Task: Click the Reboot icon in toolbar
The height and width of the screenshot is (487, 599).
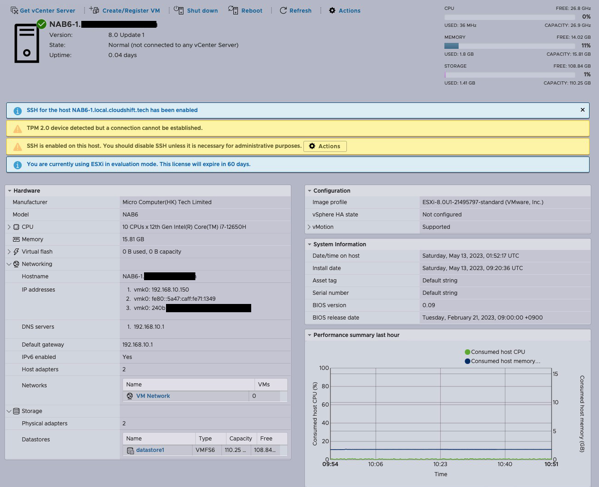Action: [x=233, y=10]
